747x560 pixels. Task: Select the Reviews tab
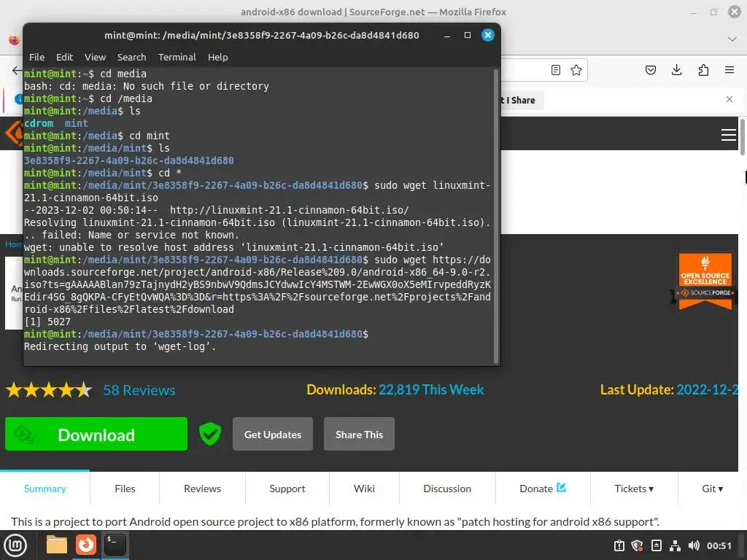coord(203,489)
